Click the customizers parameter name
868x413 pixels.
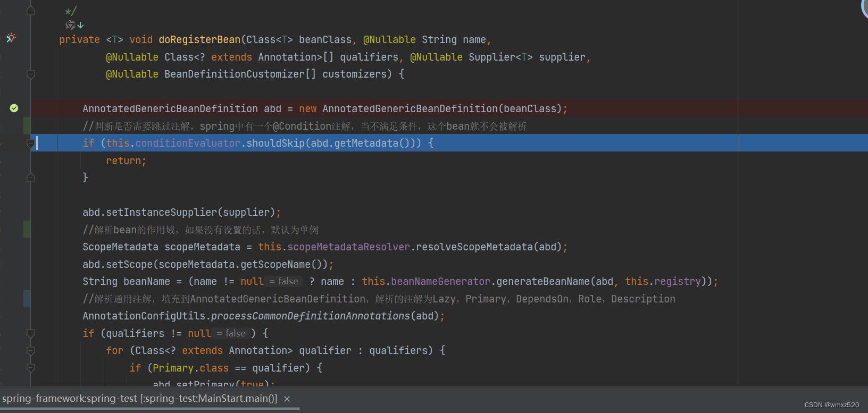point(354,74)
